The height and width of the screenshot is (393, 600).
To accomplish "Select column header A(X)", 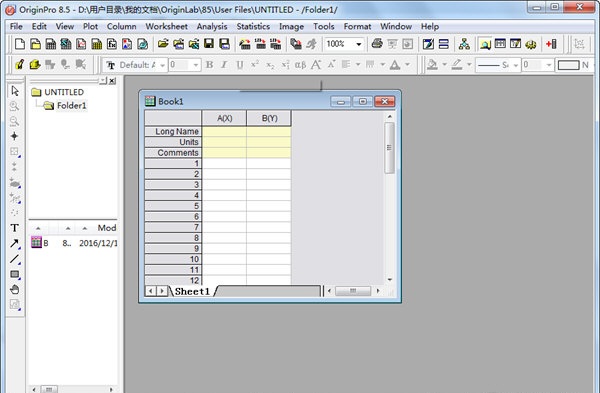I will pos(224,118).
